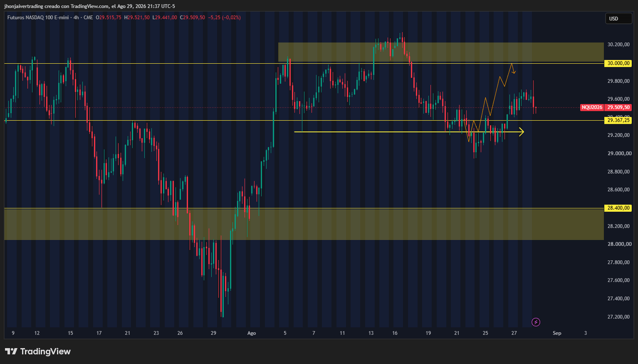Click the 28.000,00 level on the price scale
Image resolution: width=638 pixels, height=364 pixels.
point(619,244)
